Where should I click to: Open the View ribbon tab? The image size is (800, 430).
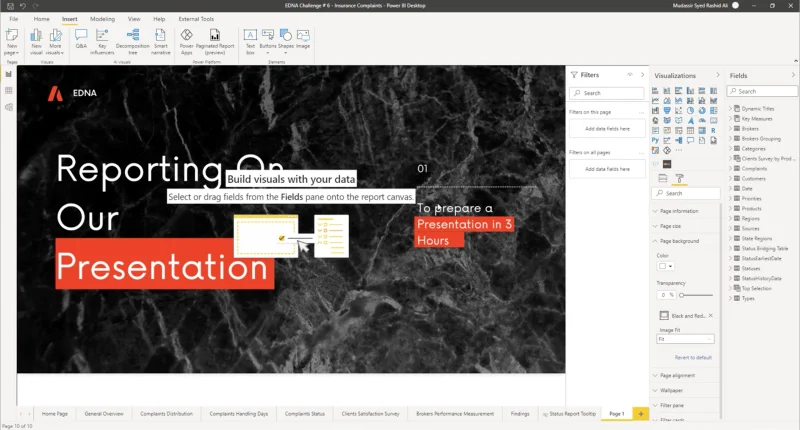(134, 19)
